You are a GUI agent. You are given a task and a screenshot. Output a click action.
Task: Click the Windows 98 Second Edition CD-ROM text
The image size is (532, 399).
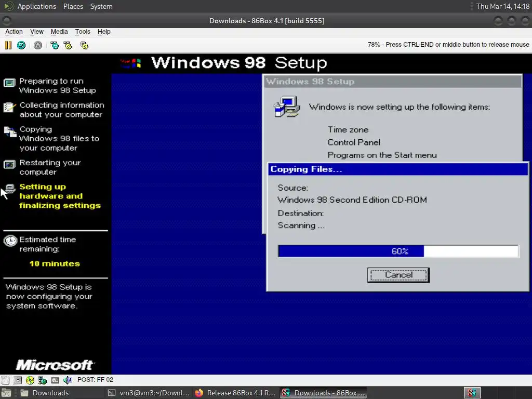352,199
